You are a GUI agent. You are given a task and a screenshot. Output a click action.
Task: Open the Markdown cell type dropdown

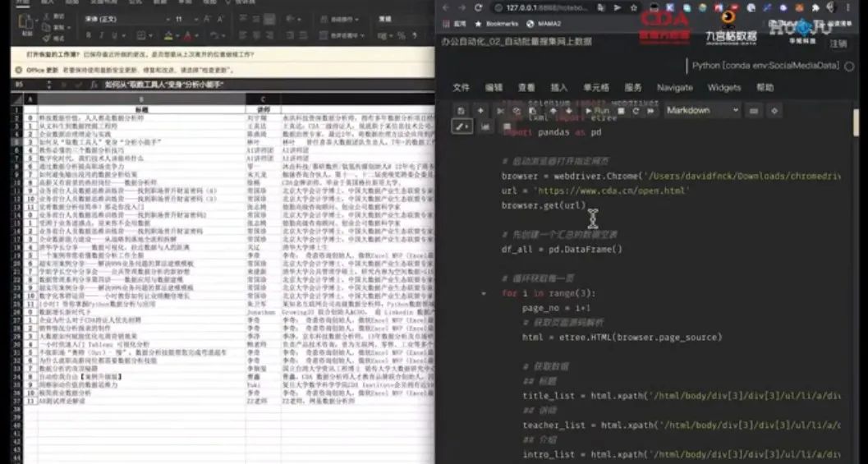(702, 111)
